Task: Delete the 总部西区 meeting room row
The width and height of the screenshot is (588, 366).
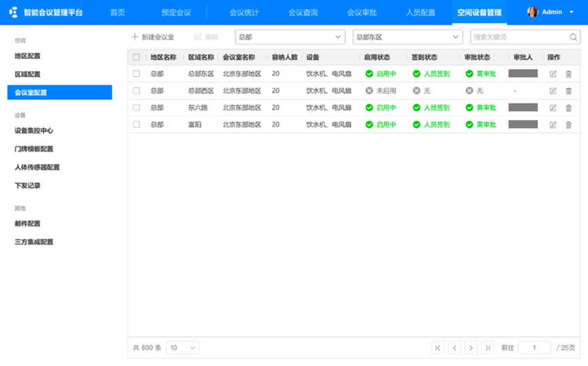Action: 569,91
